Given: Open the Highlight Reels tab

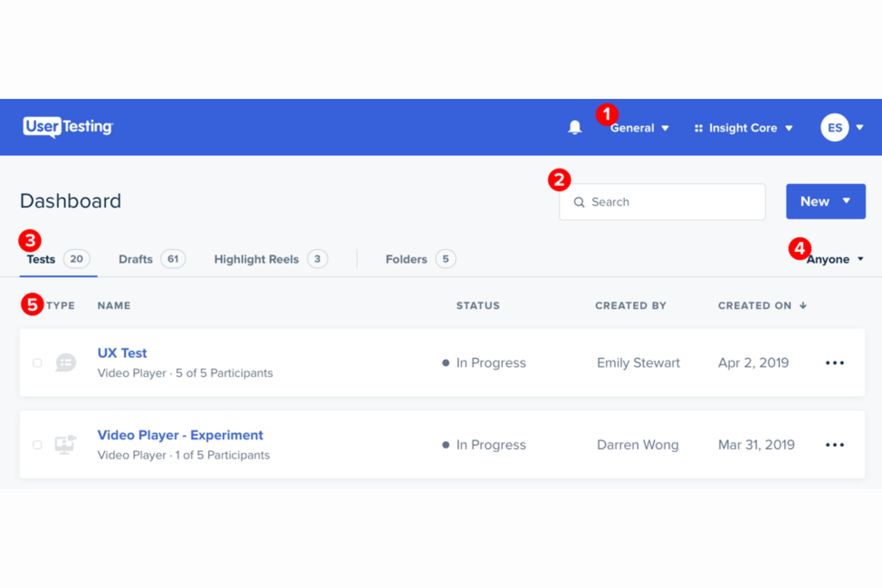Looking at the screenshot, I should click(x=256, y=259).
